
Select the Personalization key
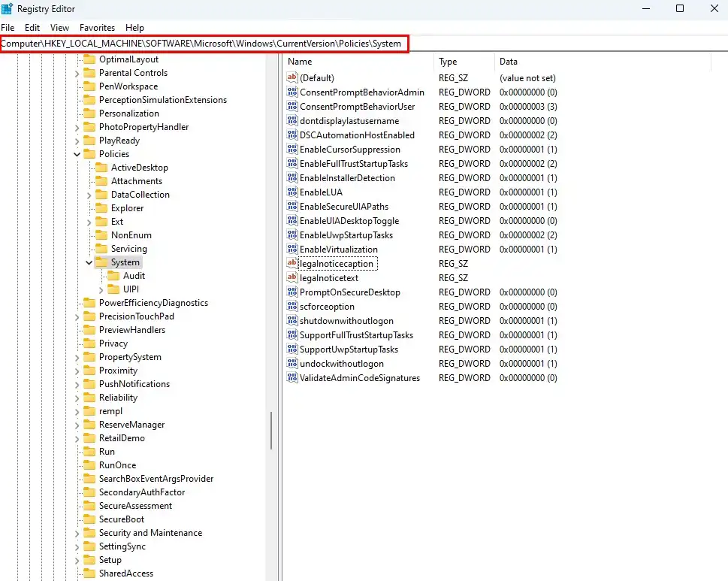[x=128, y=113]
